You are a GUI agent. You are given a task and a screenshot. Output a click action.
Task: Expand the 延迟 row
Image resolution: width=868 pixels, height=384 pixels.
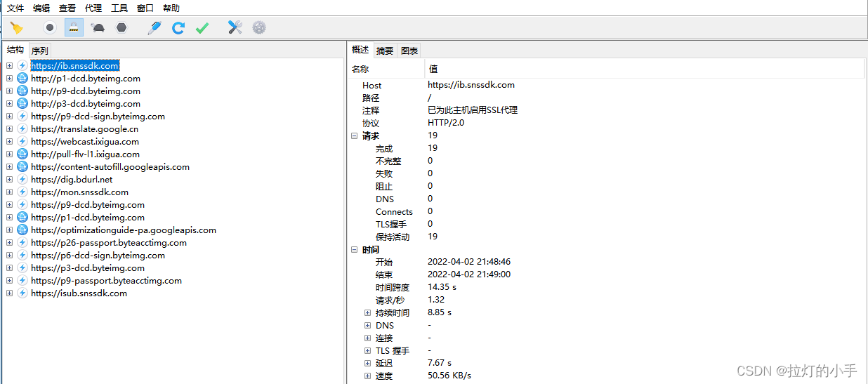coord(367,363)
